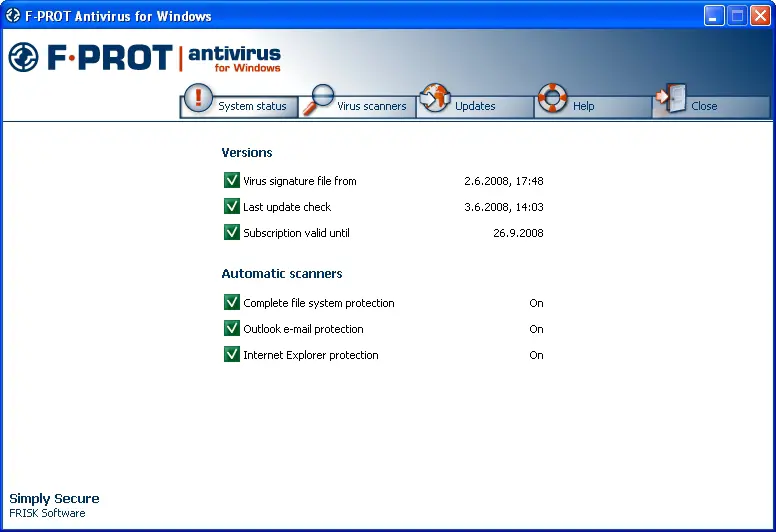776x532 pixels.
Task: Click On status for file system protection
Action: point(536,303)
